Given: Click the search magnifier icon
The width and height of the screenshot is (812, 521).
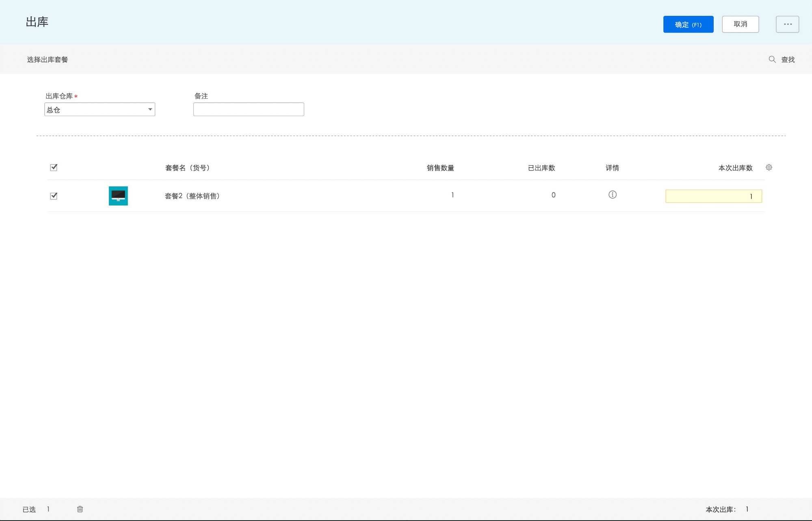Looking at the screenshot, I should 772,59.
